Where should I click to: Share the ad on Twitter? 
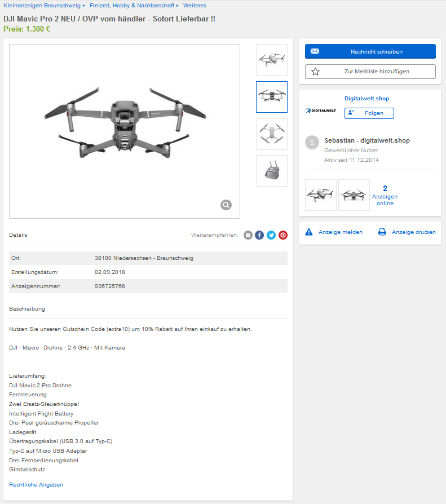[x=271, y=235]
